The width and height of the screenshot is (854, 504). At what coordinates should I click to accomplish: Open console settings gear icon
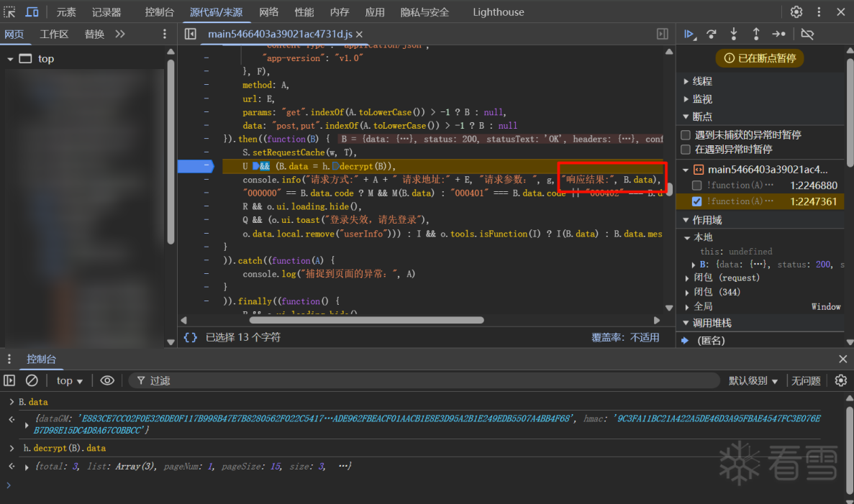point(841,380)
